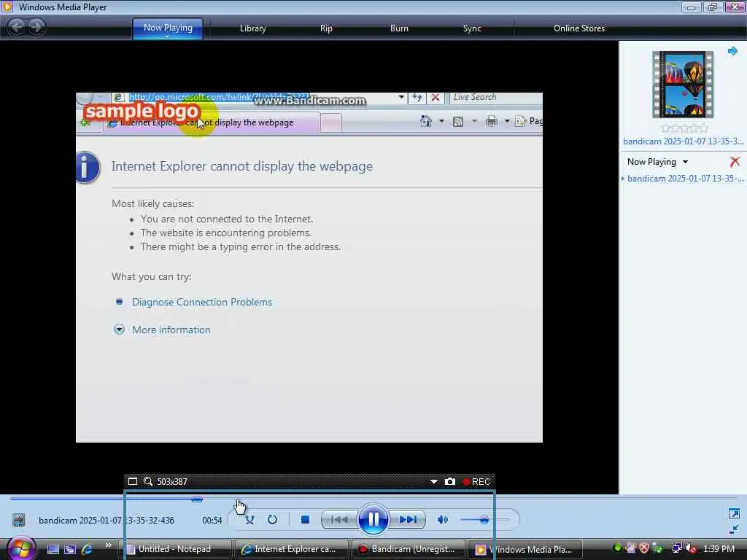This screenshot has height=560, width=747.
Task: Stop playback
Action: pyautogui.click(x=306, y=519)
